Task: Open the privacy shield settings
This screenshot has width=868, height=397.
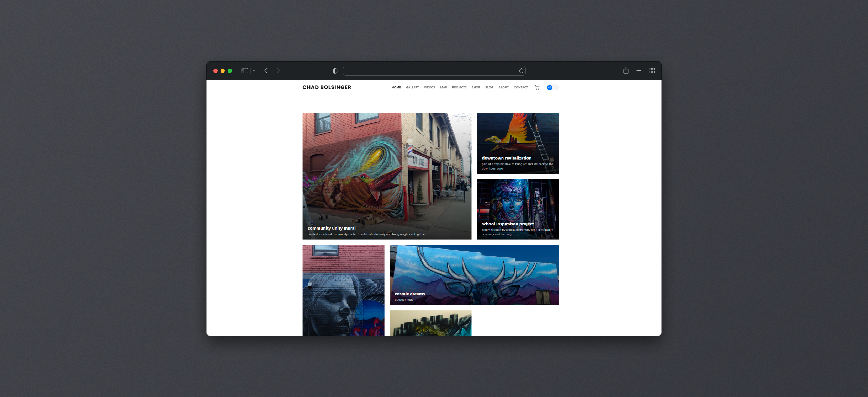Action: [334, 70]
